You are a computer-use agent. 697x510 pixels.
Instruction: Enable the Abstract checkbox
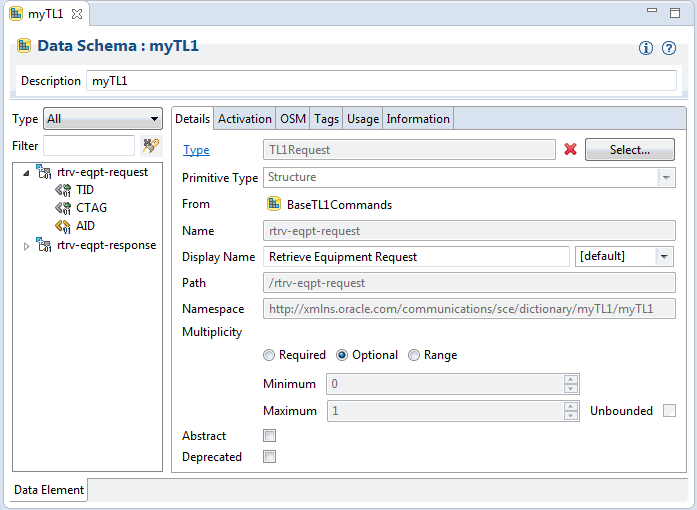(269, 435)
